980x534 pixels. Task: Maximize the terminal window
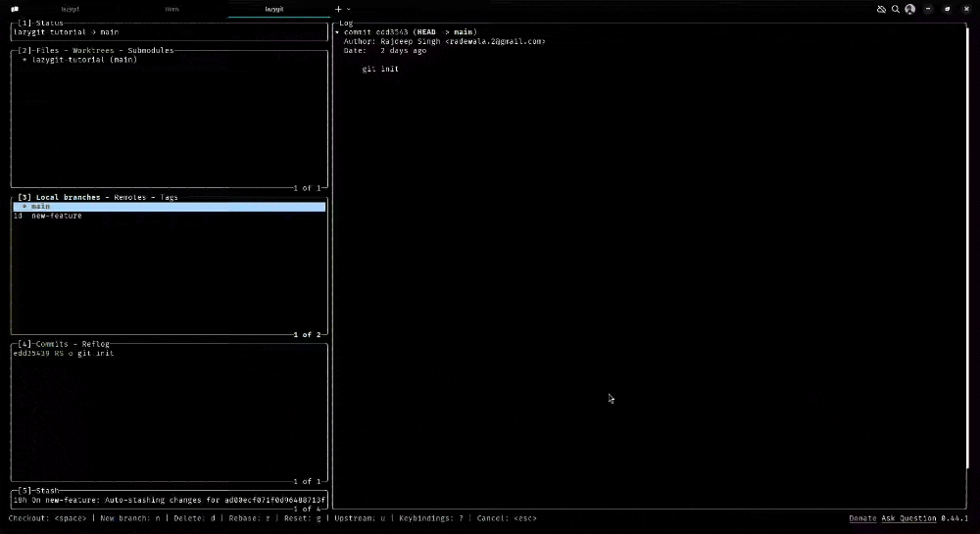pyautogui.click(x=948, y=10)
